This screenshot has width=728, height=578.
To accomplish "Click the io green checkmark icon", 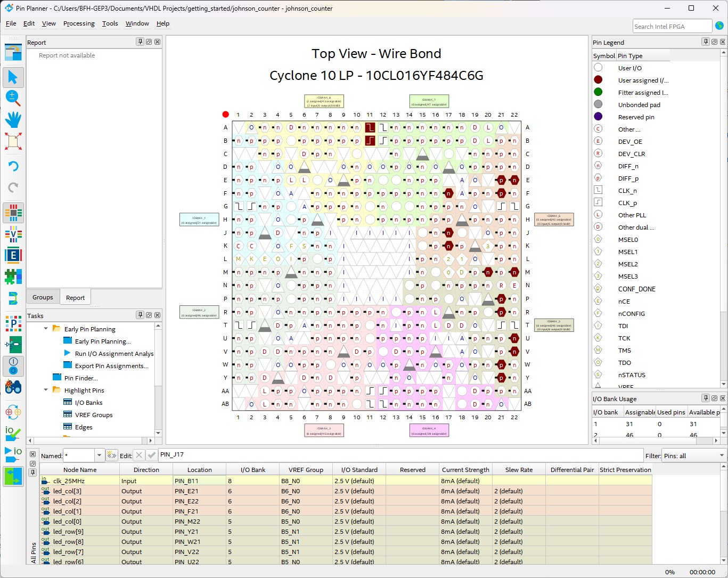I will [13, 433].
